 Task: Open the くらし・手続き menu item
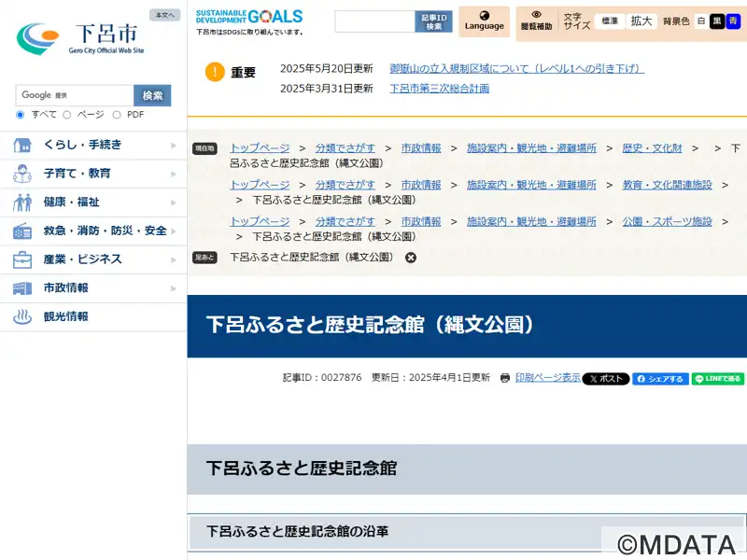click(93, 146)
